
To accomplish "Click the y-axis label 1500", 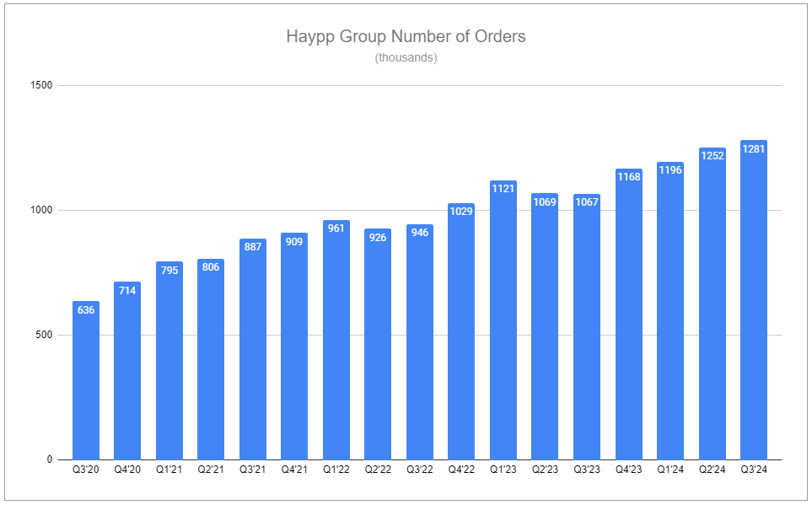I will pyautogui.click(x=41, y=85).
